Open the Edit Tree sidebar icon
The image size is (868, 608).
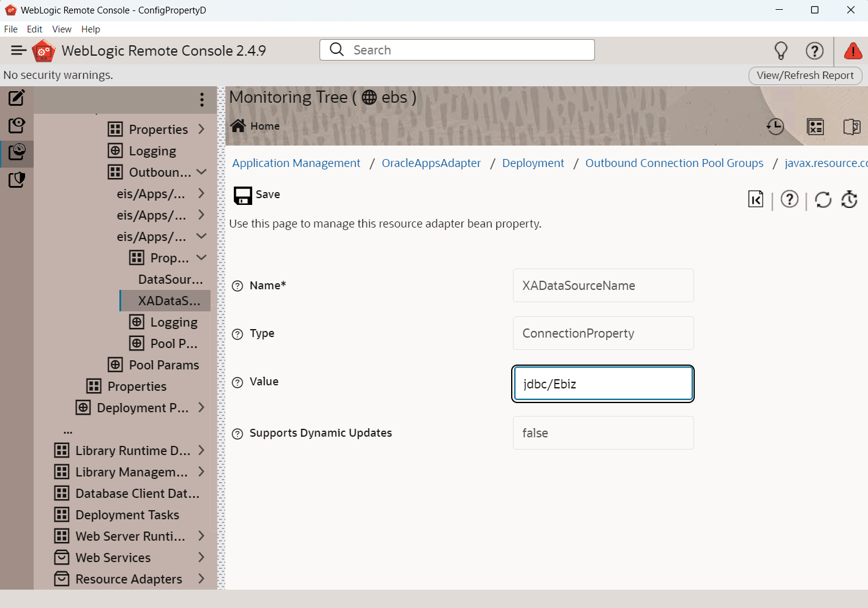point(17,97)
